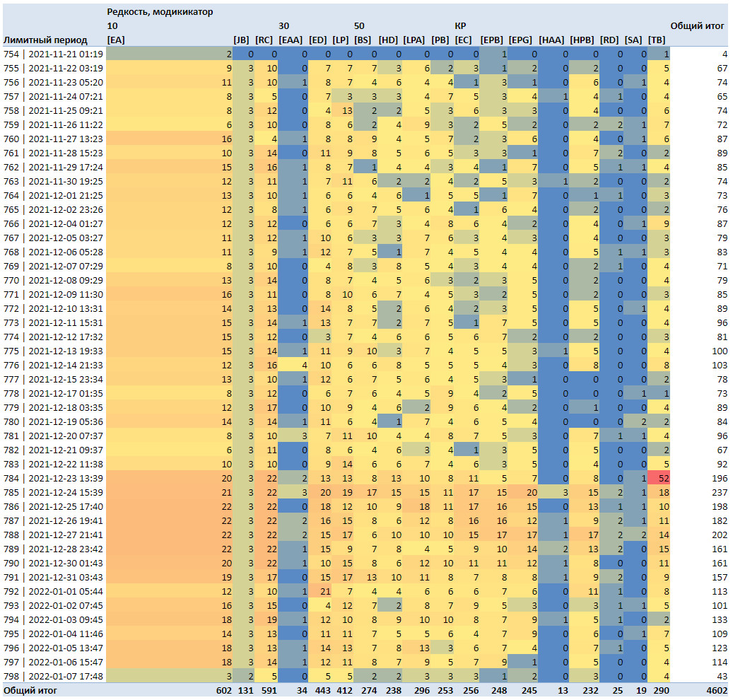
Task: Click the group header '30'
Action: 283,26
